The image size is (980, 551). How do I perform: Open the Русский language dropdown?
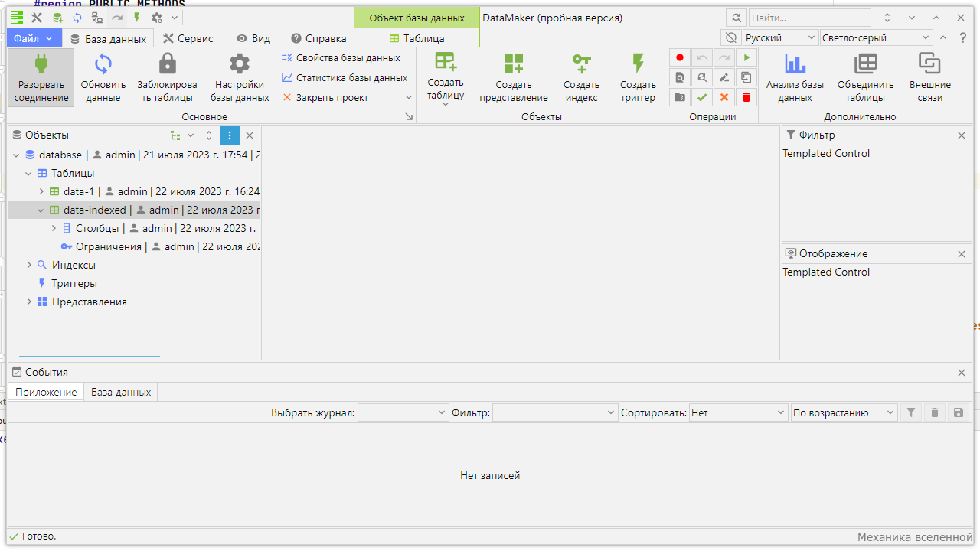coord(780,37)
